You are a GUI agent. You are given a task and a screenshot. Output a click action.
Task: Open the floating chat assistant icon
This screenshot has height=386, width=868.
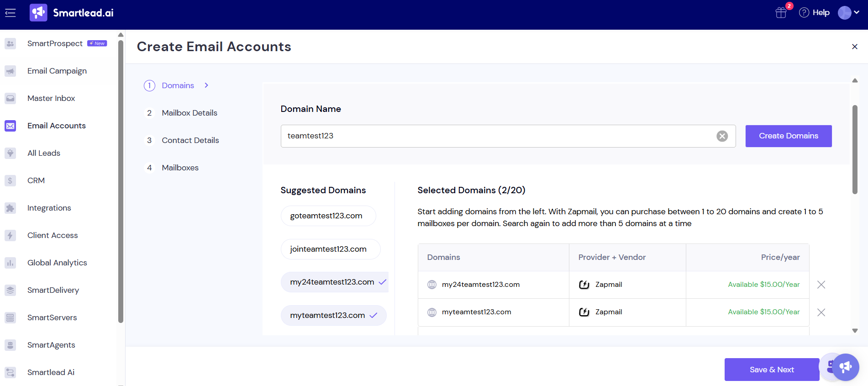coord(845,367)
